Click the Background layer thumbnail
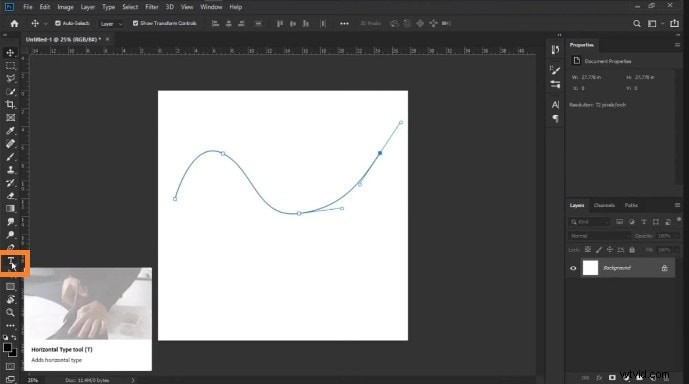Viewport: 689px width, 384px height. point(590,268)
